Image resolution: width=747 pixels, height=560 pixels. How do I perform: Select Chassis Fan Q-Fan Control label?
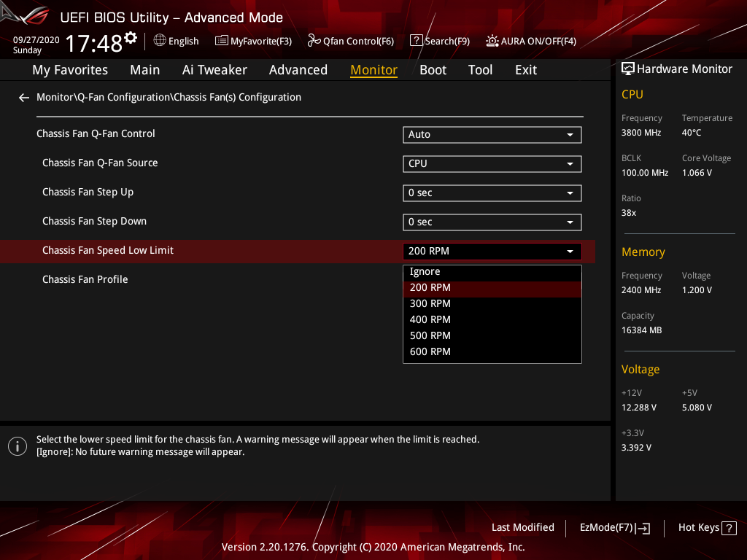pos(96,134)
